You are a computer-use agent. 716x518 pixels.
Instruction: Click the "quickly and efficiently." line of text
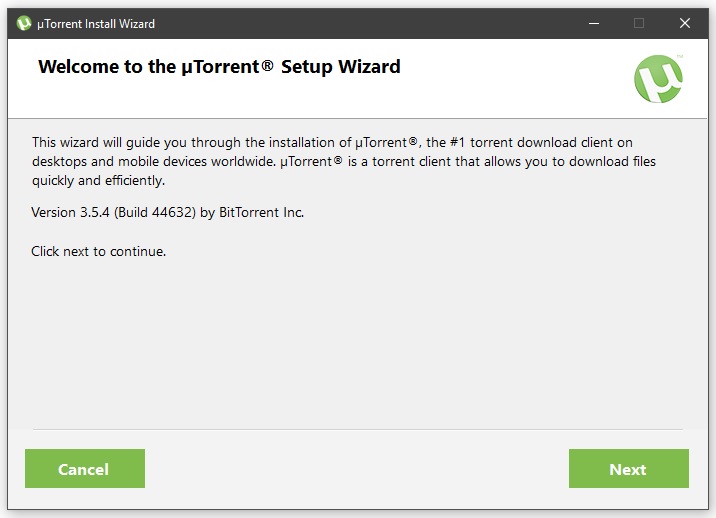[x=99, y=181]
